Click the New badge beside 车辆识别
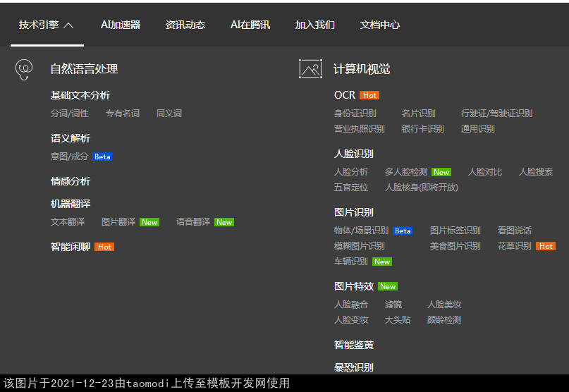This screenshot has width=569, height=392. tap(382, 262)
